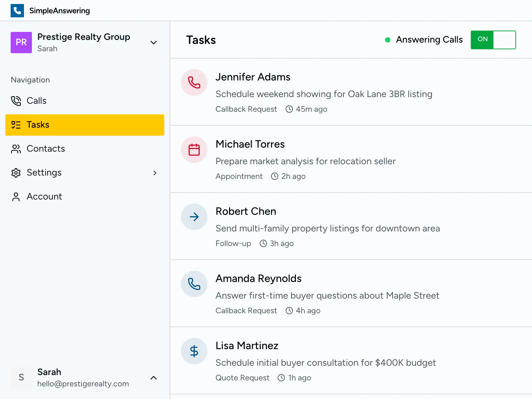Image resolution: width=532 pixels, height=399 pixels.
Task: Click the Account person icon
Action: [16, 197]
